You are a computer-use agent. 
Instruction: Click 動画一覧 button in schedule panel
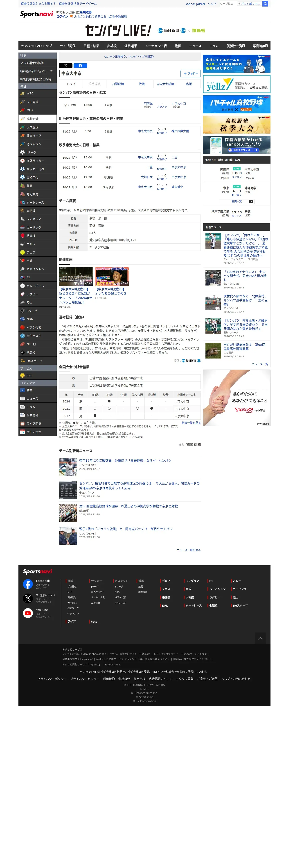[237, 201]
